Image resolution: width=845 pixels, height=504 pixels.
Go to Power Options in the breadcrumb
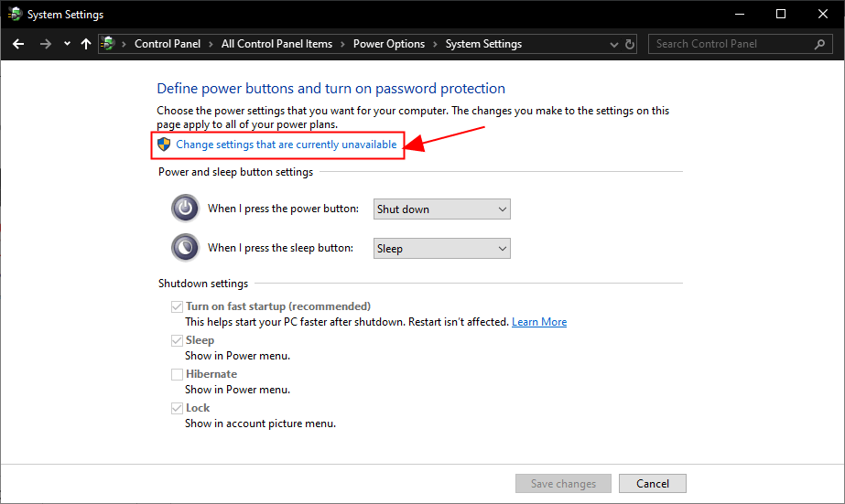click(x=389, y=44)
